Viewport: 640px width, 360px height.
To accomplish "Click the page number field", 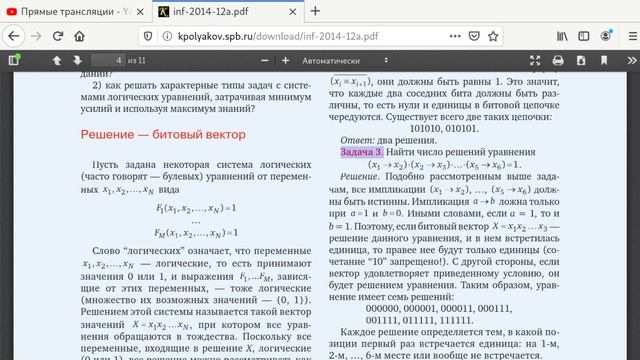I will pyautogui.click(x=108, y=60).
